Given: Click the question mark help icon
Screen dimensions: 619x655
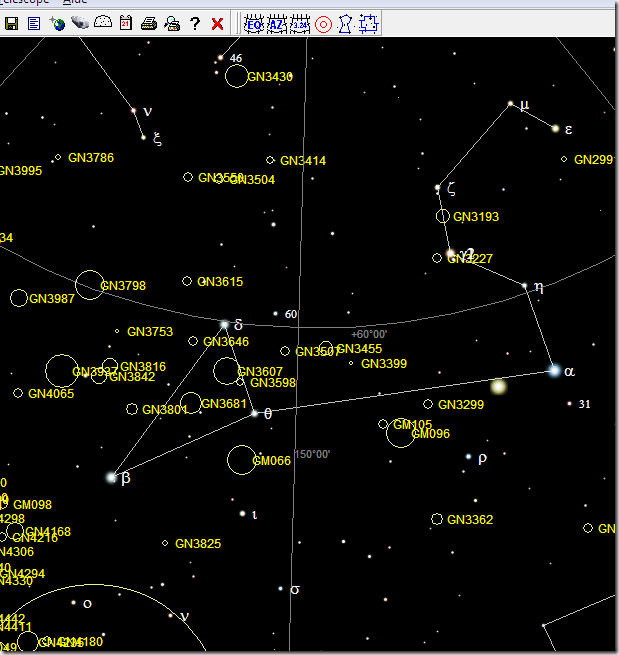Looking at the screenshot, I should [x=195, y=24].
